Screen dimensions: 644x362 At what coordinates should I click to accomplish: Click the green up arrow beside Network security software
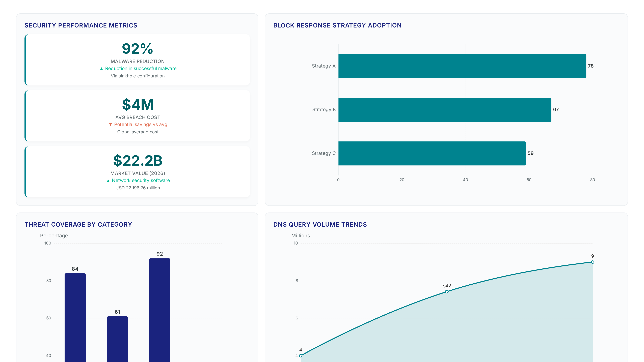click(108, 181)
